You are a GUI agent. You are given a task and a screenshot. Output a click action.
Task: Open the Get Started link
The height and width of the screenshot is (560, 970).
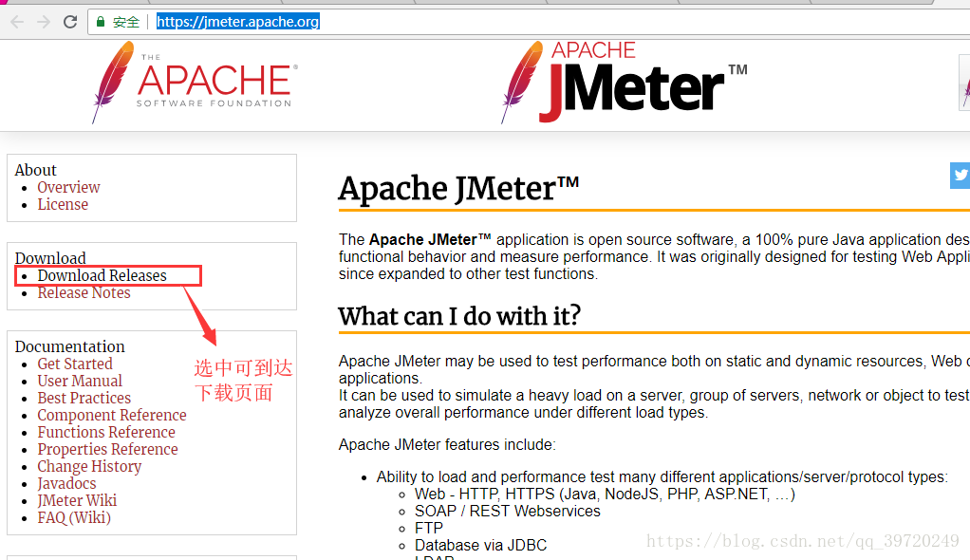(x=75, y=364)
